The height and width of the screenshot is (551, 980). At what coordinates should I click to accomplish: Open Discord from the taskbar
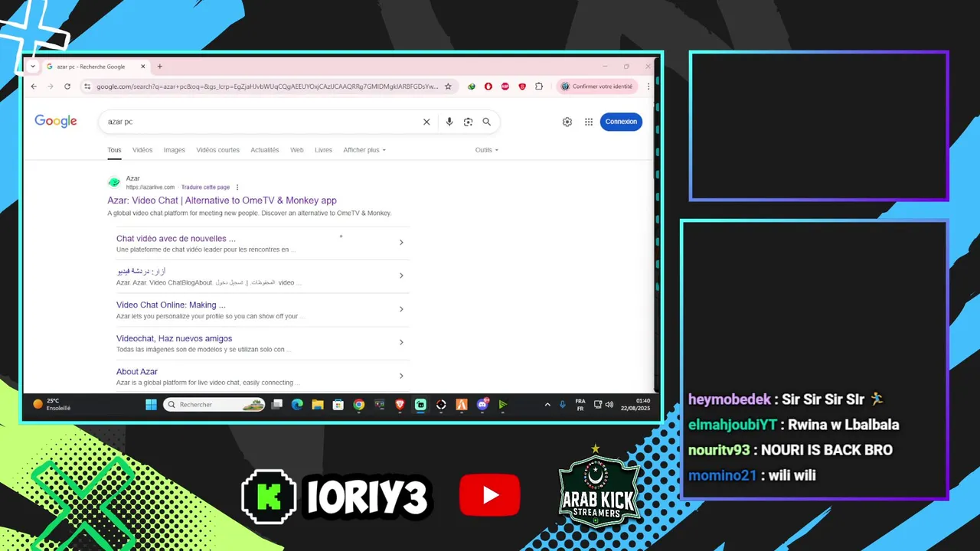click(482, 404)
